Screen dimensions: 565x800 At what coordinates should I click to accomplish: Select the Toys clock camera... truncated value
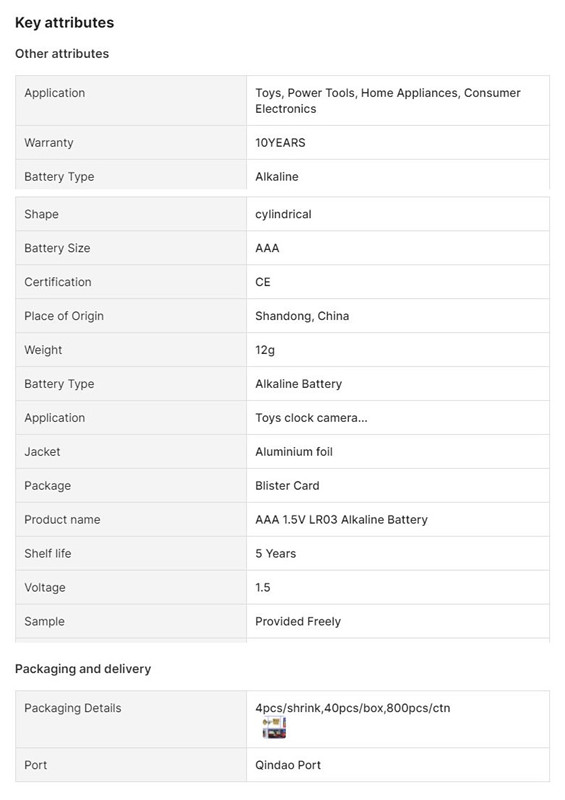(311, 418)
